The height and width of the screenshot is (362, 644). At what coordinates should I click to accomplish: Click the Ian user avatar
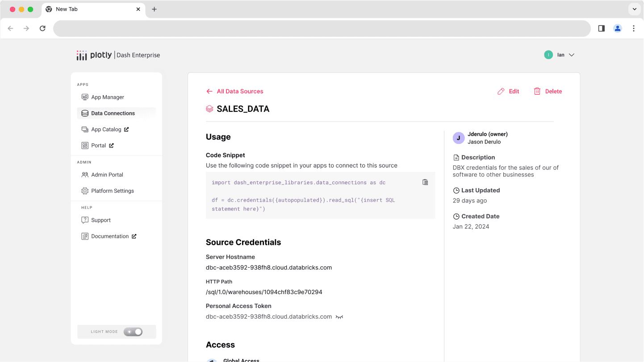click(548, 55)
